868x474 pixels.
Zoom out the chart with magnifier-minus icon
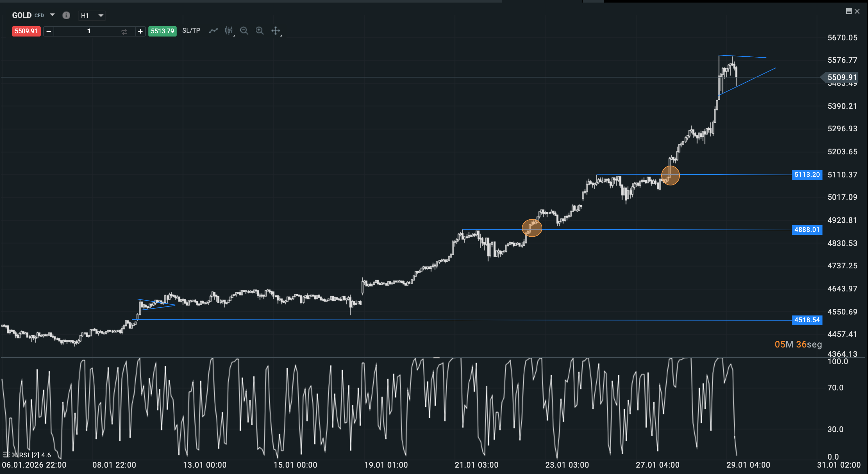(244, 31)
